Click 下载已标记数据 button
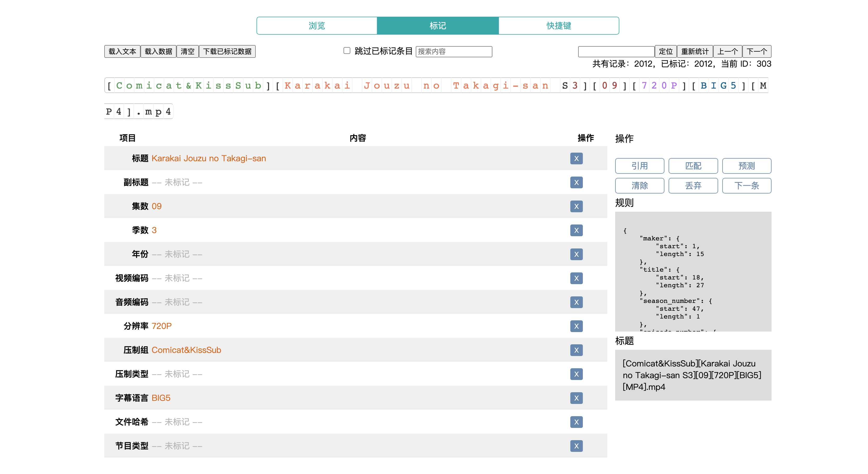 227,52
